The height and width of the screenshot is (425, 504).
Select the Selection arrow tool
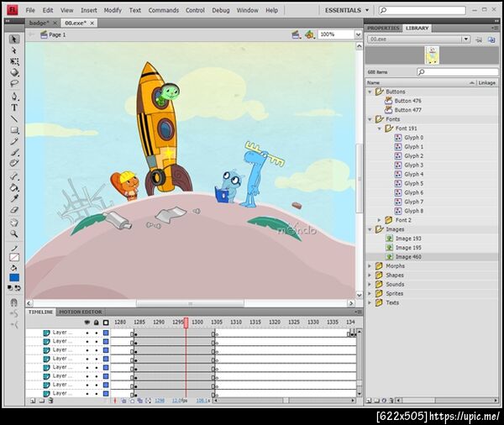point(13,39)
